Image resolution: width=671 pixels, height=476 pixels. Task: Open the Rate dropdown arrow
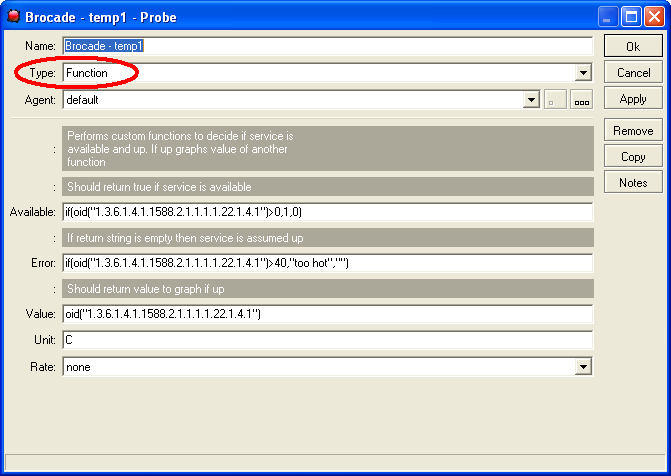click(583, 366)
